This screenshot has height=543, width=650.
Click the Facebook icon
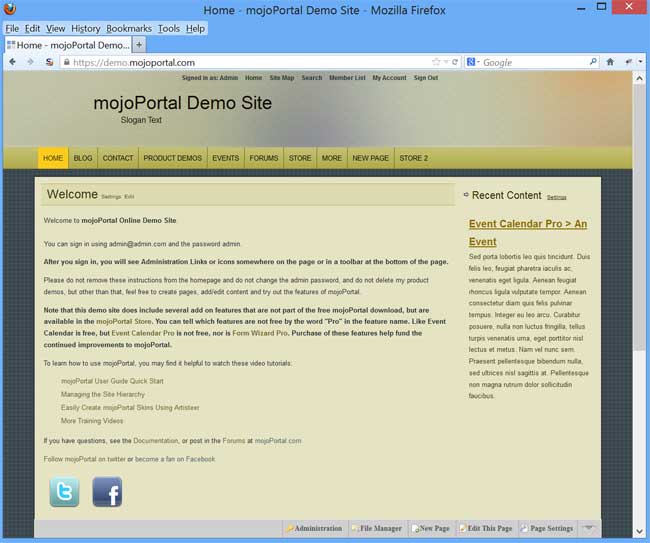coord(107,492)
